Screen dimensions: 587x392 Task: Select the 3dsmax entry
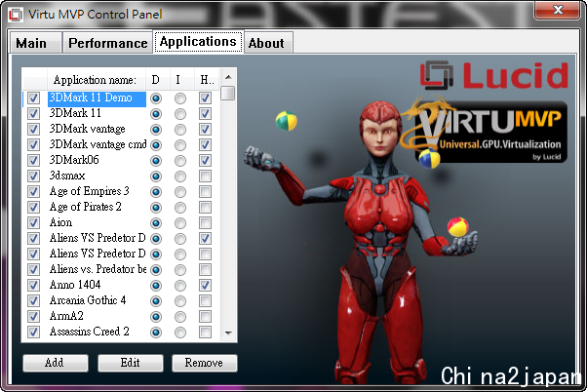[x=67, y=176]
